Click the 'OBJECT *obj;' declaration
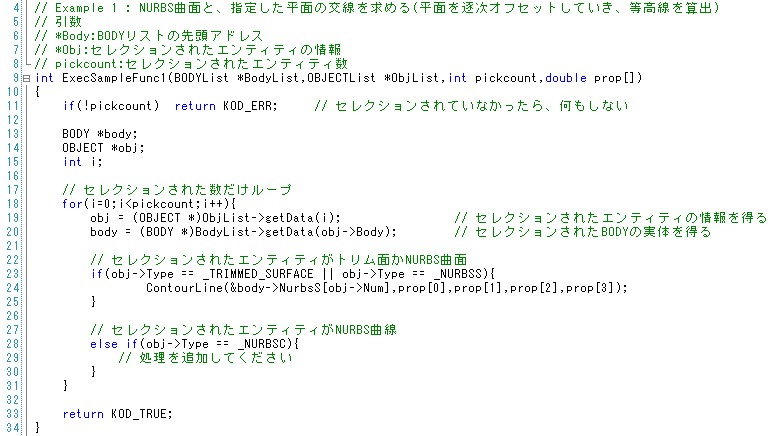Viewport: 782px width, 436px height. (x=103, y=148)
